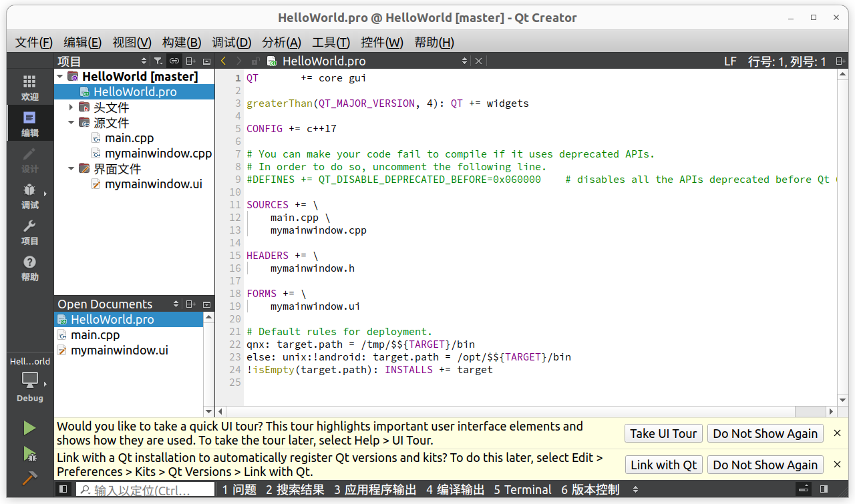Click Do Not Show Again for UI tour
The image size is (855, 504).
[x=765, y=433]
